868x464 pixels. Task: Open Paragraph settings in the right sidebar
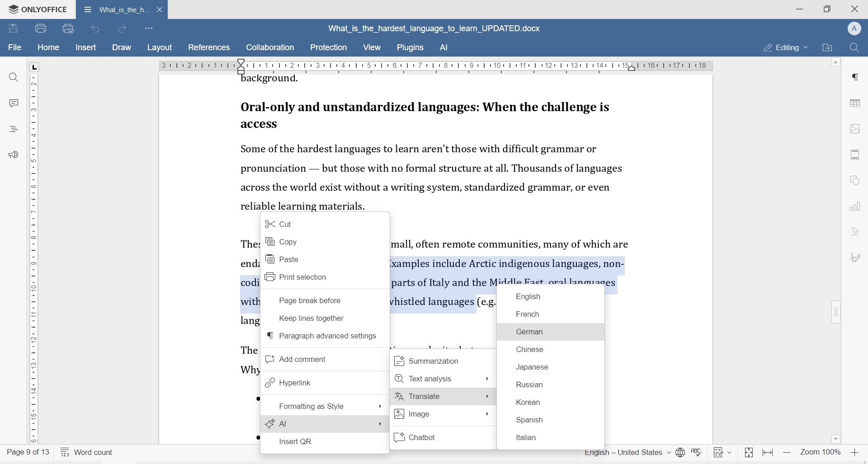click(x=855, y=78)
